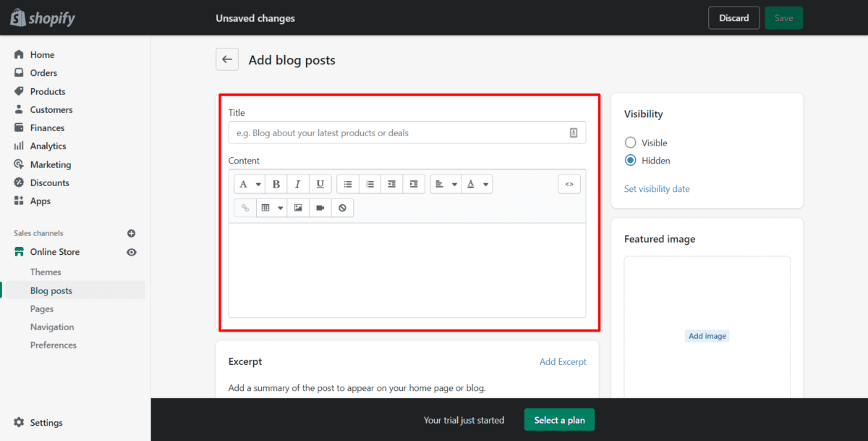Go back using the arrow button
This screenshot has height=441, width=868.
(227, 59)
